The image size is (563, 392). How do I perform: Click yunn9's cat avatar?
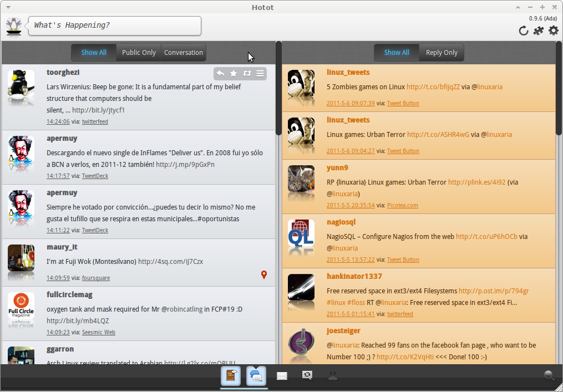click(x=301, y=179)
